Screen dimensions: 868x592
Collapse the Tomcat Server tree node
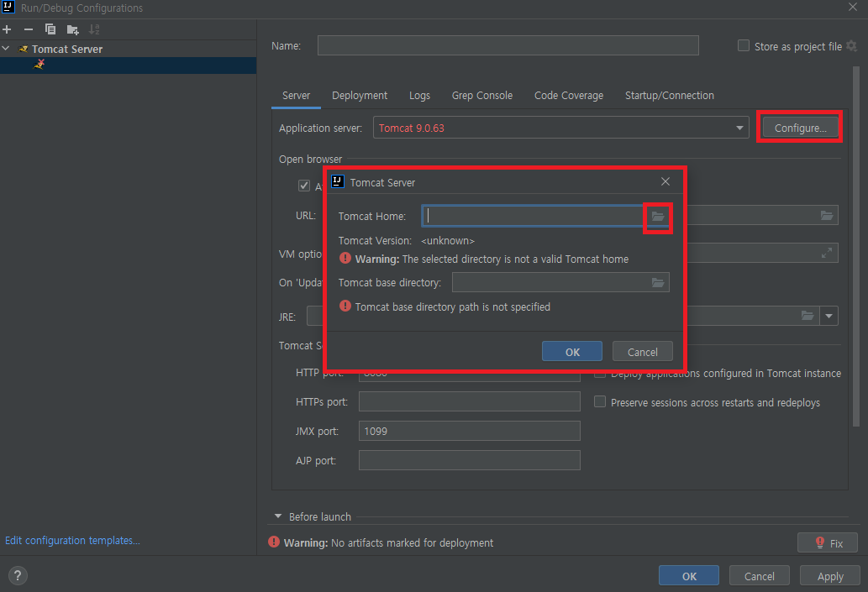pyautogui.click(x=6, y=49)
